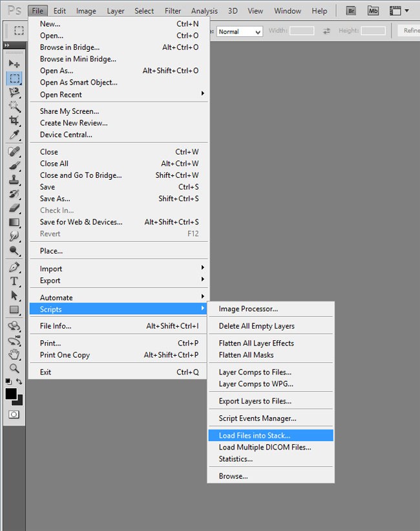Select the Dodge tool
The image size is (420, 531).
pos(14,250)
